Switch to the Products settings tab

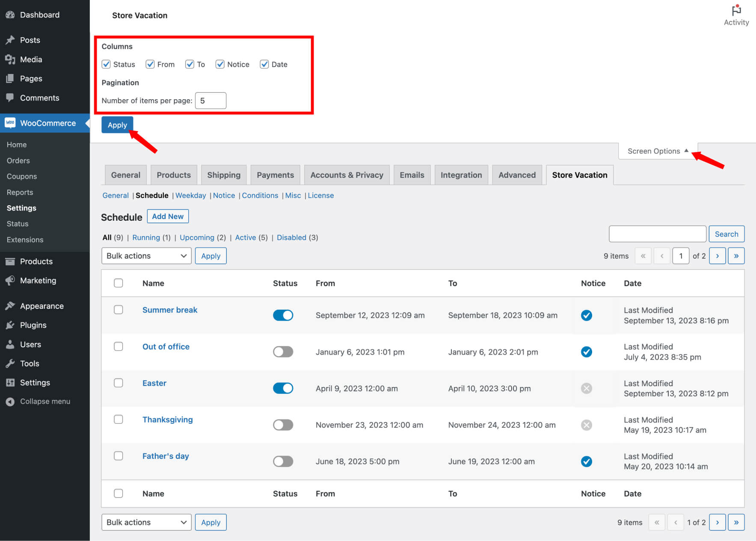tap(174, 175)
